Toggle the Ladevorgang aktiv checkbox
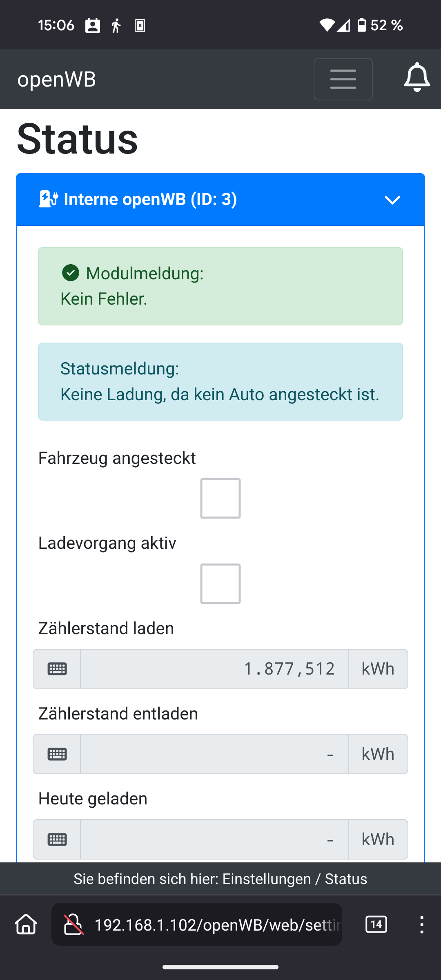The image size is (441, 980). 220,584
